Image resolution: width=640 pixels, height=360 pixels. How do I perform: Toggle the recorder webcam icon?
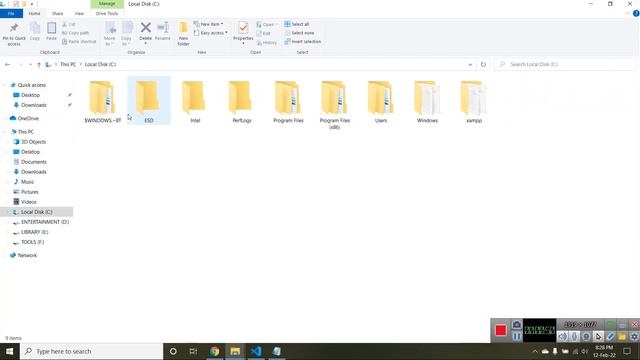[586, 336]
